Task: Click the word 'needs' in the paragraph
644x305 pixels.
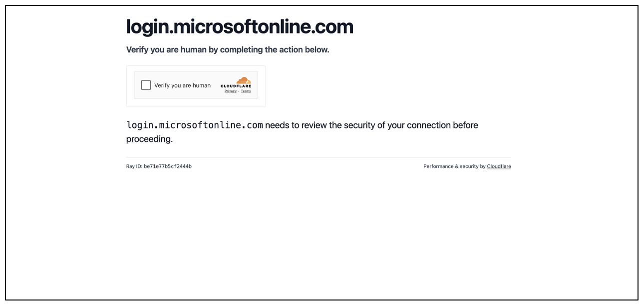Action: pos(277,125)
